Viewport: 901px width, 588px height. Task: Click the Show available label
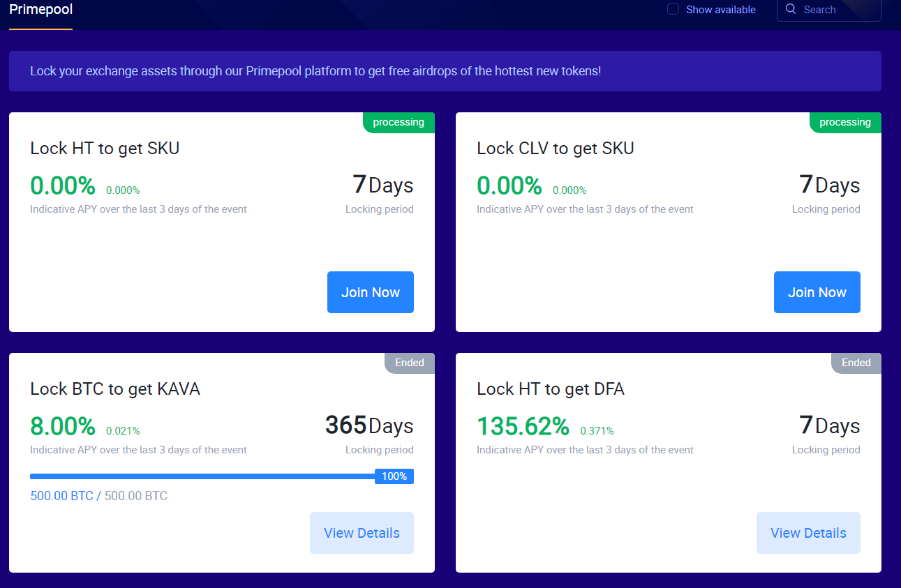(721, 10)
